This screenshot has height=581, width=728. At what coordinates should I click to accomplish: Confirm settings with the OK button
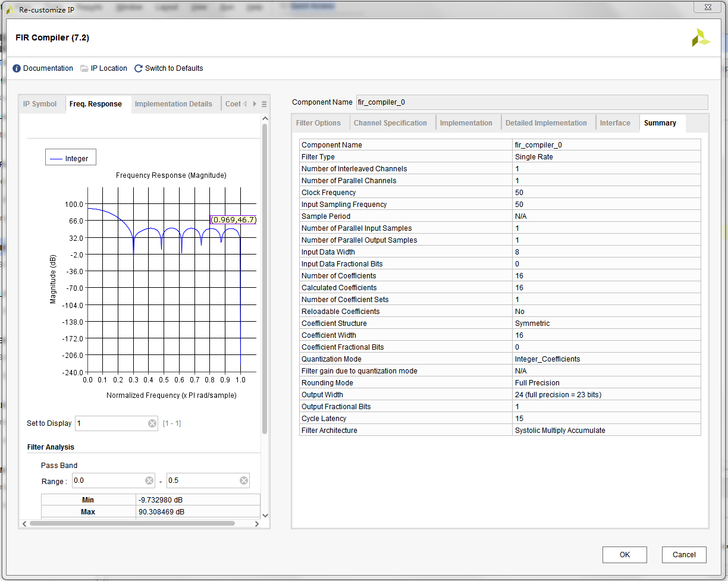click(x=625, y=554)
